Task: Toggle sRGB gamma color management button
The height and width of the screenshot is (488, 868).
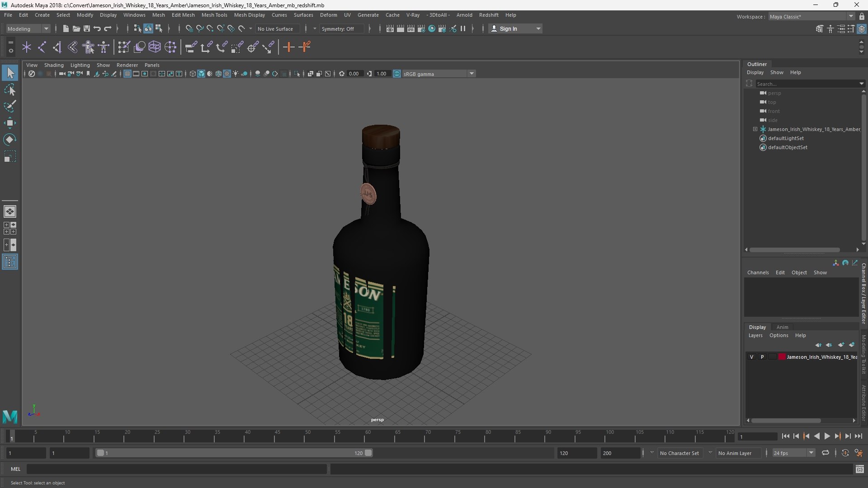Action: [x=397, y=74]
